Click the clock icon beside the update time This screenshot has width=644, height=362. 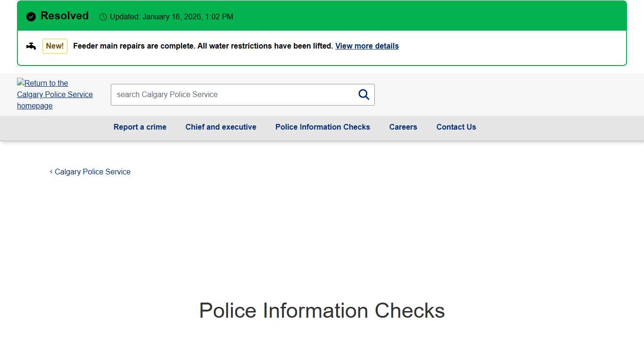[x=103, y=16]
